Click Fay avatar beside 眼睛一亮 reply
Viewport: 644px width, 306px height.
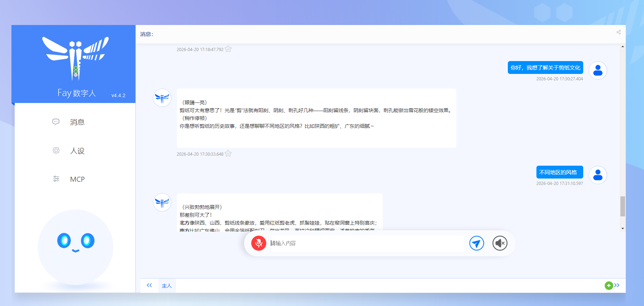[162, 97]
